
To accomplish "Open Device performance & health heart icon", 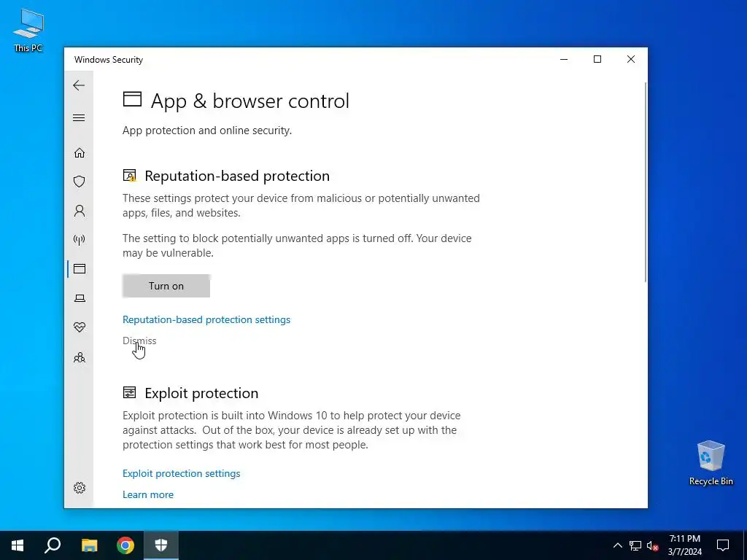I will click(x=79, y=327).
